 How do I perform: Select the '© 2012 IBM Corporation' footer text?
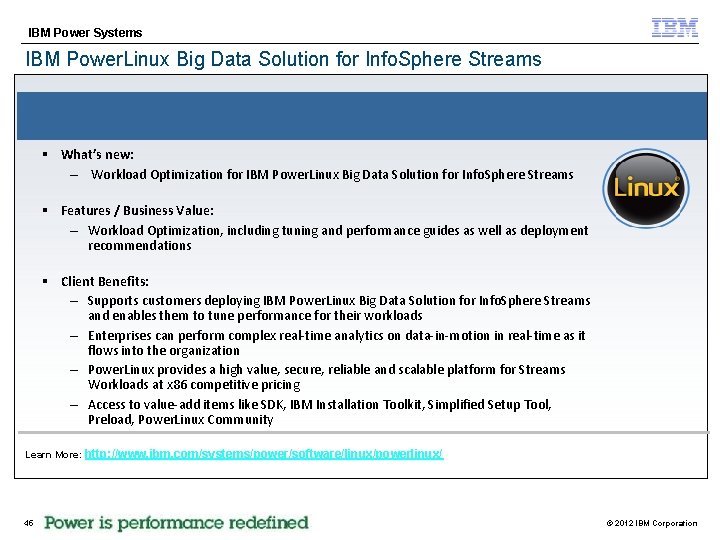[652, 523]
